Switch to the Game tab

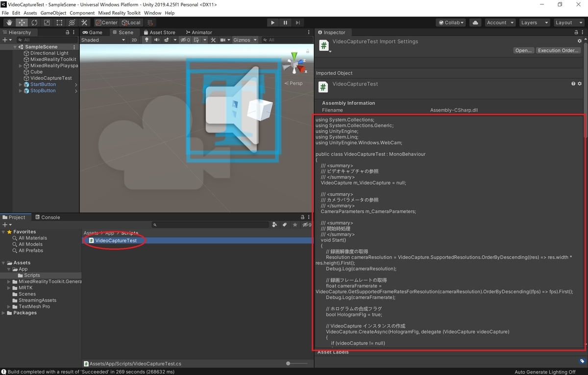[x=92, y=32]
